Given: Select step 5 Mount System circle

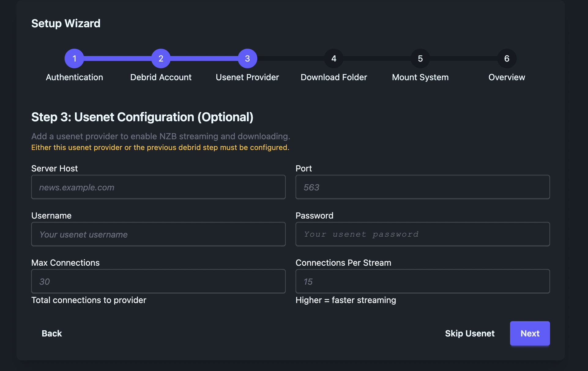Looking at the screenshot, I should (x=420, y=58).
